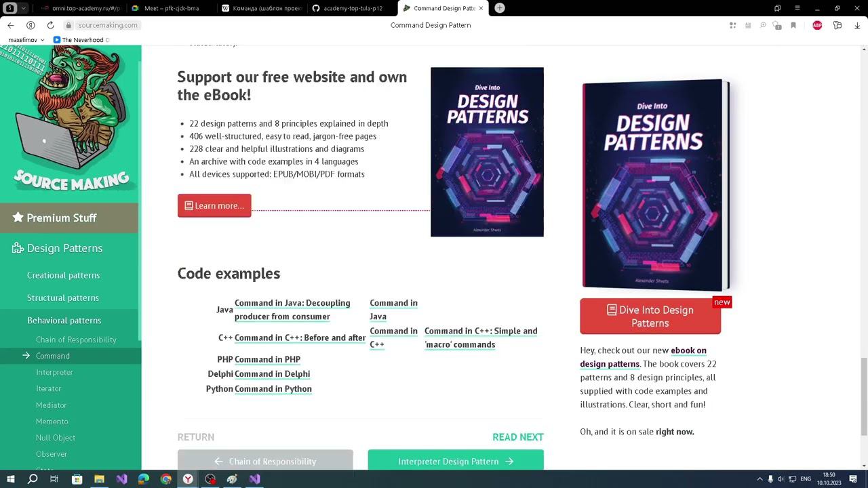The width and height of the screenshot is (868, 488).
Task: Open the browser hamburger menu
Action: [x=797, y=8]
